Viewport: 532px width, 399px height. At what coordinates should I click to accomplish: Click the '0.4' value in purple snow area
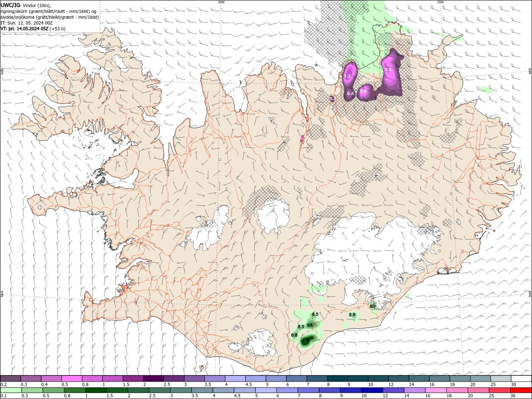350,94
